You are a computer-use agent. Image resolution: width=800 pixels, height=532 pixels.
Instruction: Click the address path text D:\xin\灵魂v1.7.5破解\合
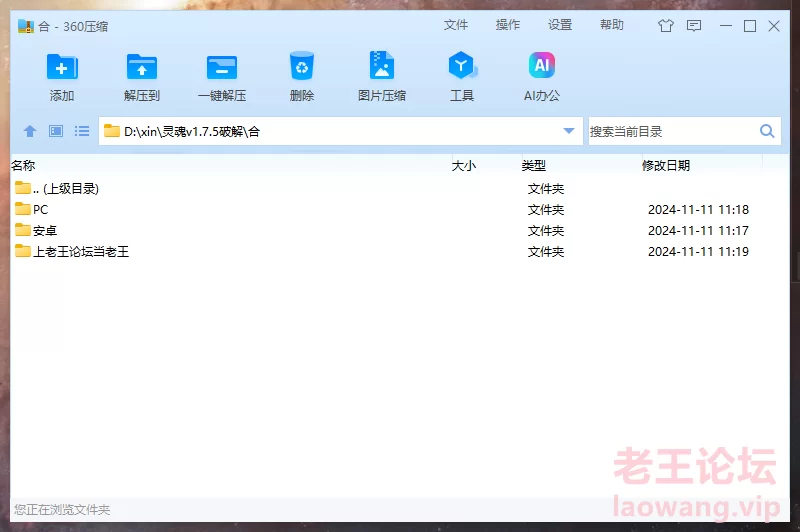192,132
